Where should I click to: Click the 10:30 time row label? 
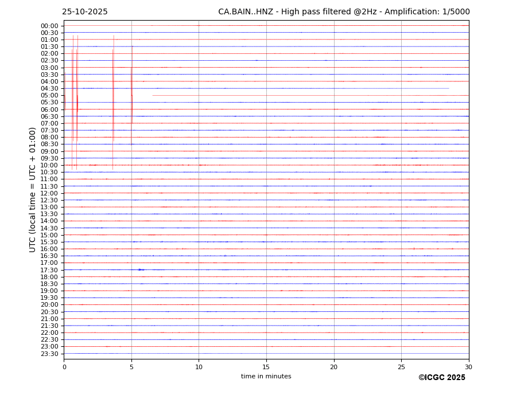pos(49,172)
